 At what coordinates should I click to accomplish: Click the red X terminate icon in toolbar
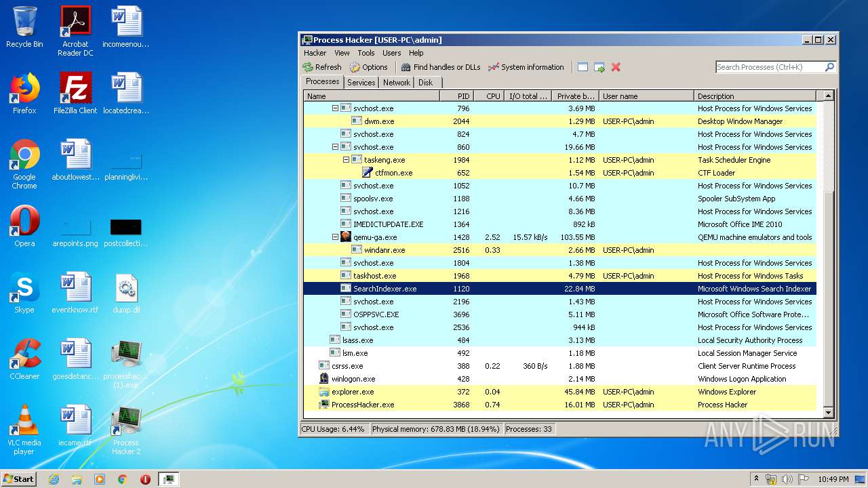(x=616, y=67)
